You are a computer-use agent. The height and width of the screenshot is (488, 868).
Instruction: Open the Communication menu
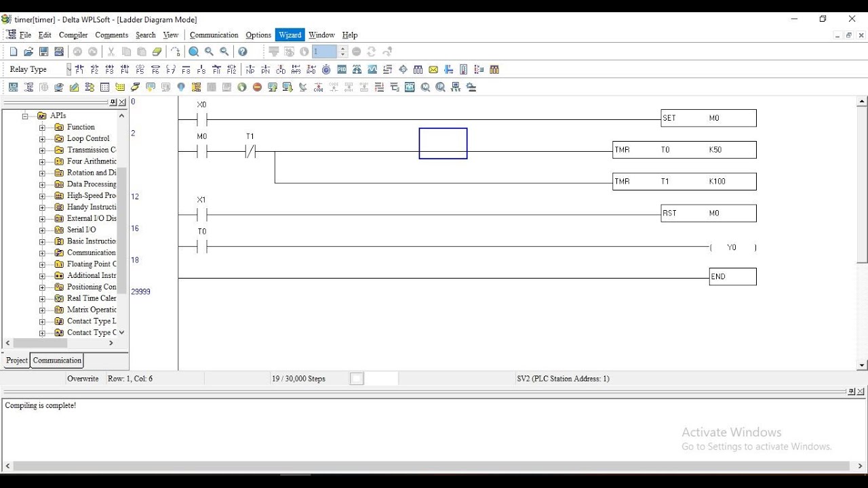214,35
